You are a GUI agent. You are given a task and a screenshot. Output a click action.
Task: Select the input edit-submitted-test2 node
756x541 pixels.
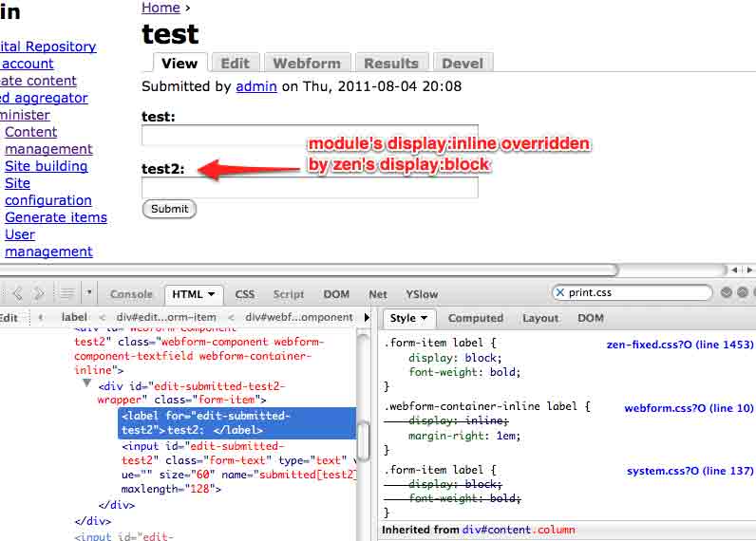tap(238, 467)
